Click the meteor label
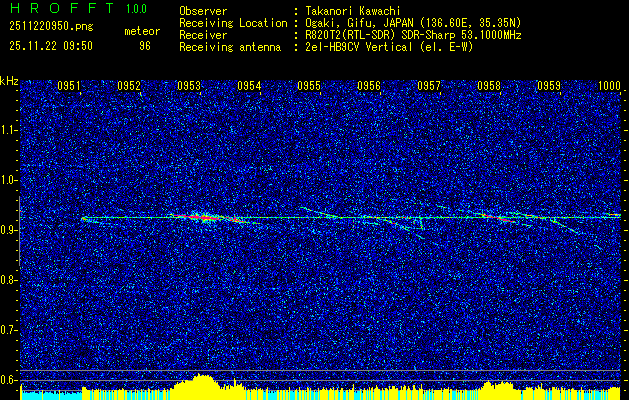Image resolution: width=629 pixels, height=400 pixels. (142, 31)
